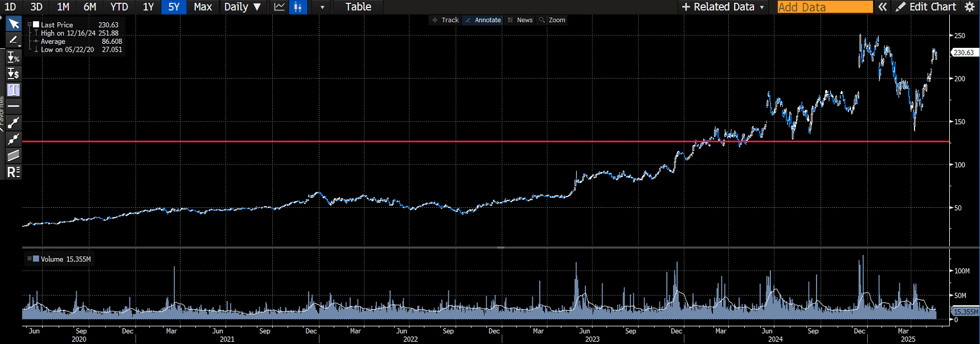Open the regression R tool
The width and height of the screenshot is (980, 344).
(x=13, y=172)
